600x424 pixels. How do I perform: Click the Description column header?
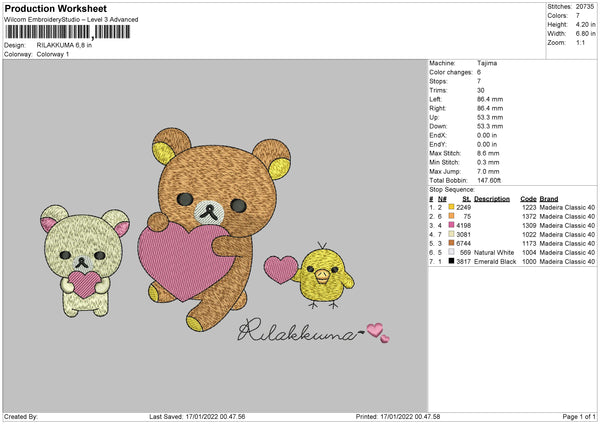pyautogui.click(x=492, y=199)
